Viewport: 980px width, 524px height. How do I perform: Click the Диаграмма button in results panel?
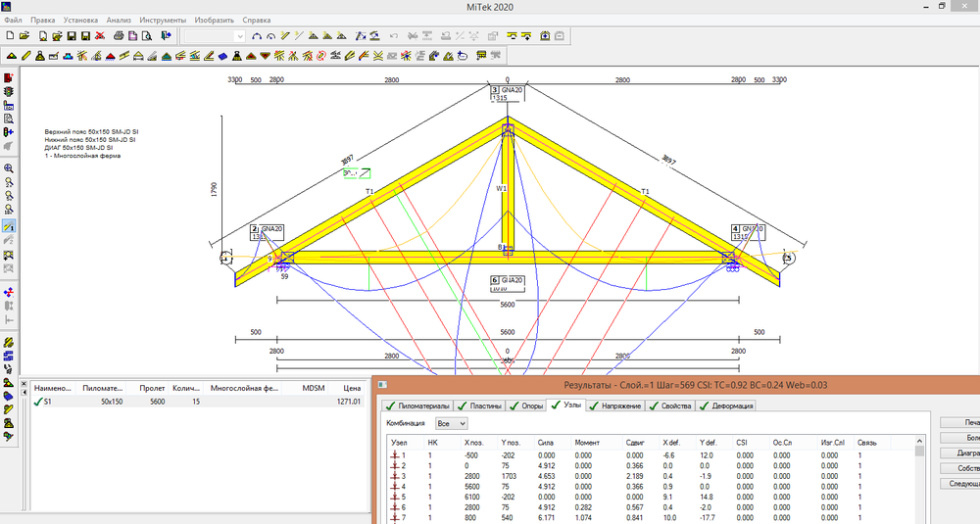[x=960, y=453]
